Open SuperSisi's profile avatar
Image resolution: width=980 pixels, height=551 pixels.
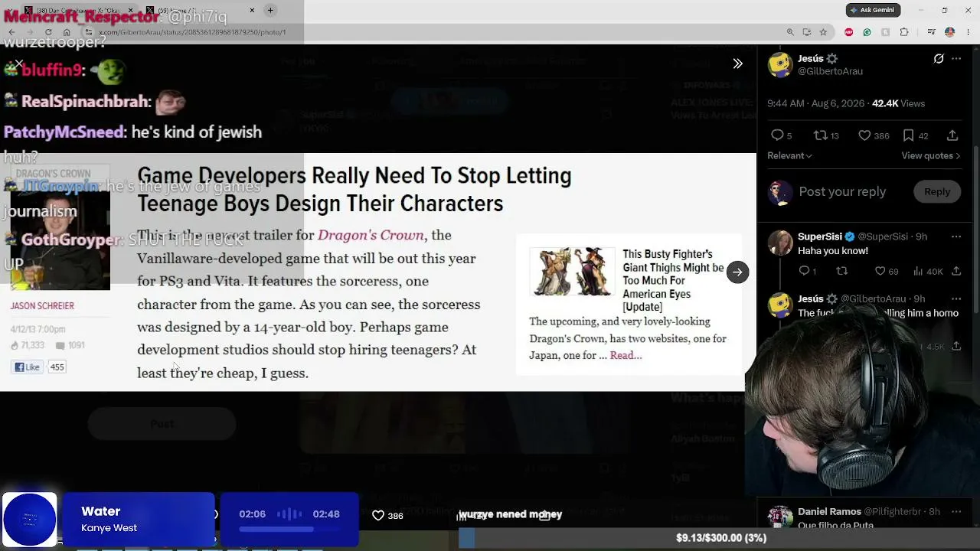(x=780, y=243)
